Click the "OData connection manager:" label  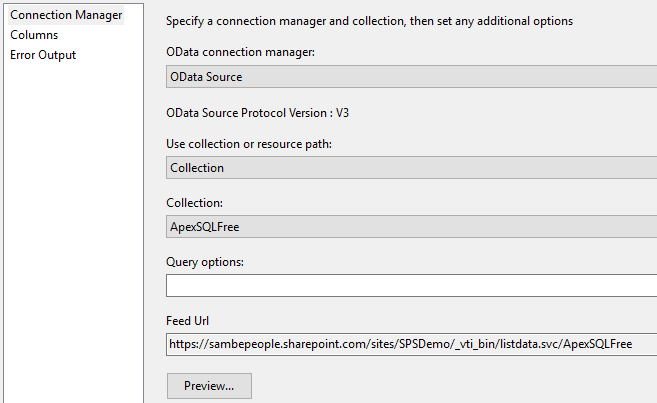[x=240, y=51]
